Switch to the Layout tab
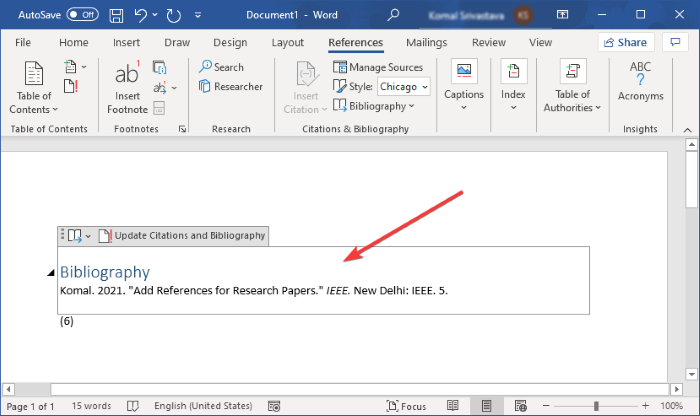The width and height of the screenshot is (700, 416). pos(288,43)
